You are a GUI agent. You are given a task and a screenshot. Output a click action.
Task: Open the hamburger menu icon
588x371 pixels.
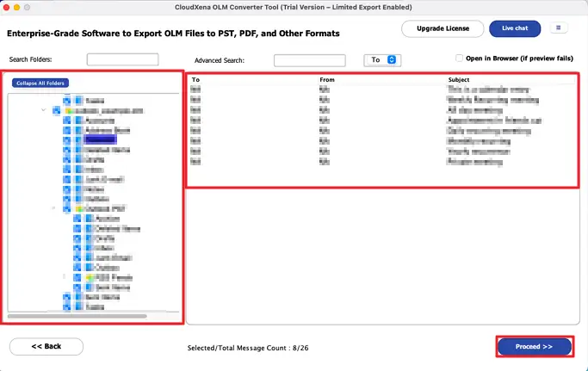[559, 28]
